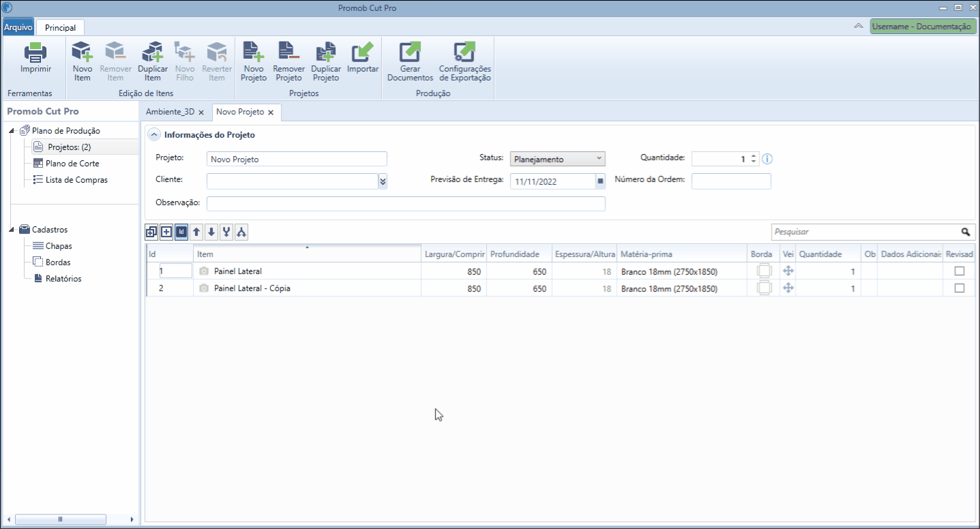Image resolution: width=980 pixels, height=529 pixels.
Task: Click the merge arrows icon in grid toolbar
Action: pos(226,232)
